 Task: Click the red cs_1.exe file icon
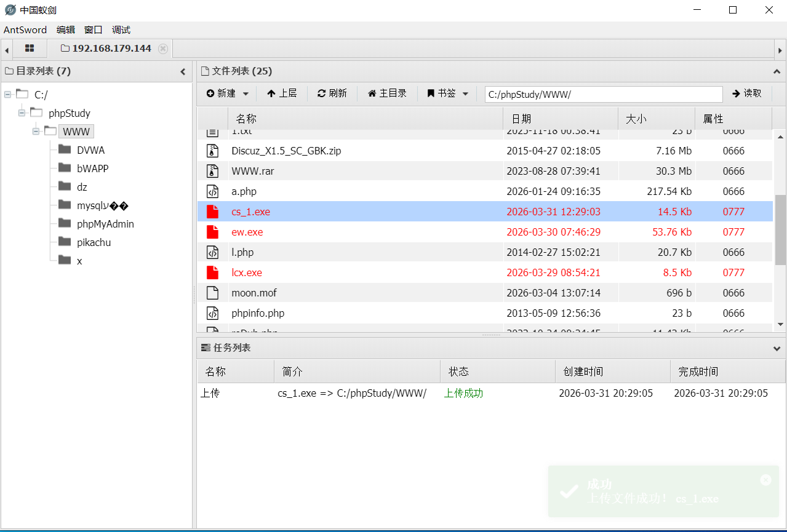[x=212, y=212]
